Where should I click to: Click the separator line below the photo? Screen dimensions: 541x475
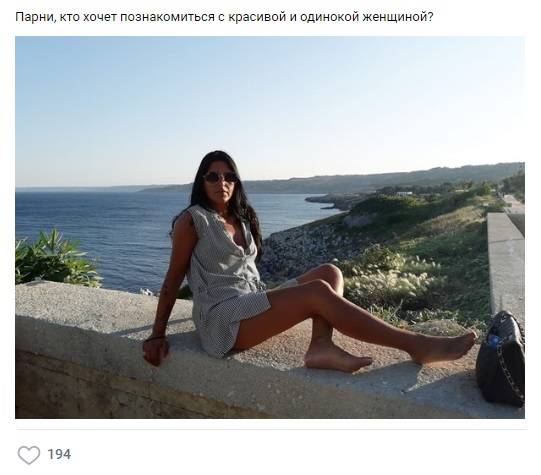coord(272,429)
